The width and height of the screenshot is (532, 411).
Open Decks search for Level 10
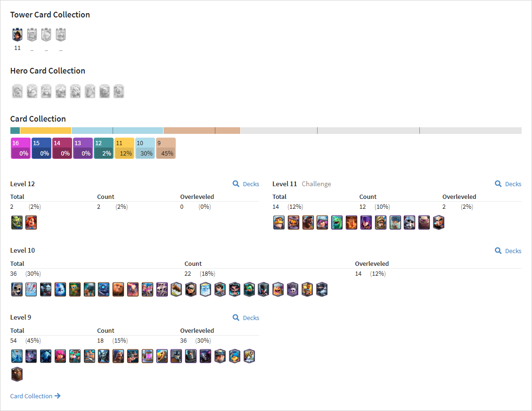point(508,251)
